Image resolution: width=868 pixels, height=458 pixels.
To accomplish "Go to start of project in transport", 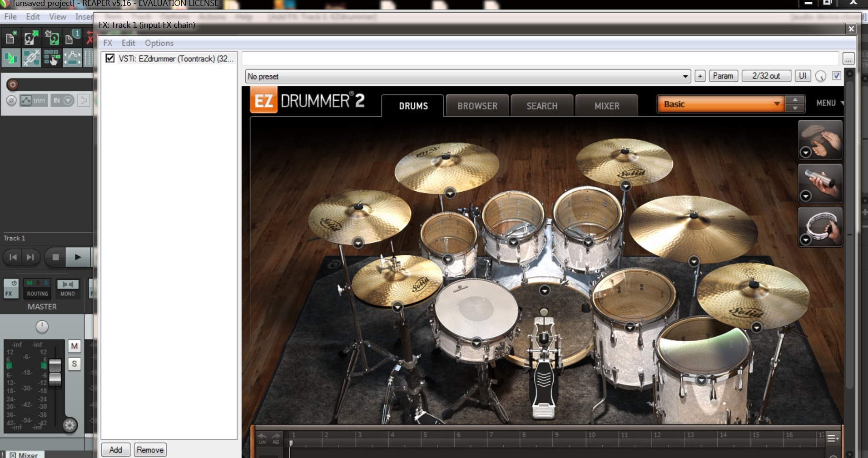I will click(x=13, y=257).
